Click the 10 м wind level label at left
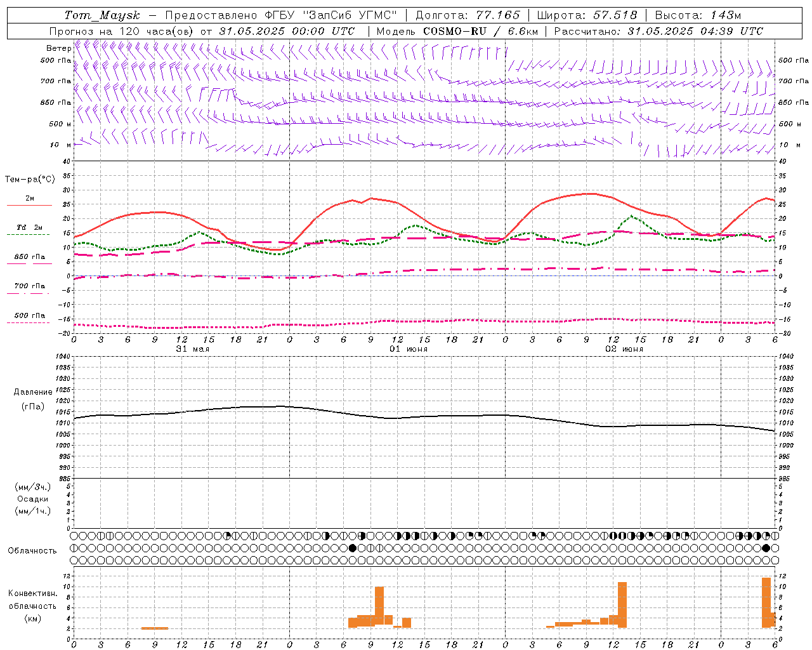 click(61, 145)
